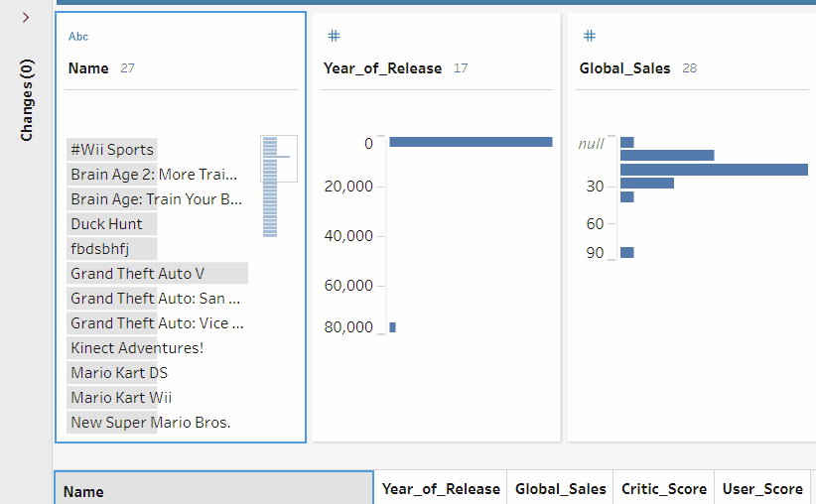The height and width of the screenshot is (504, 816).
Task: Click the User_Score column header in grid
Action: (x=762, y=489)
